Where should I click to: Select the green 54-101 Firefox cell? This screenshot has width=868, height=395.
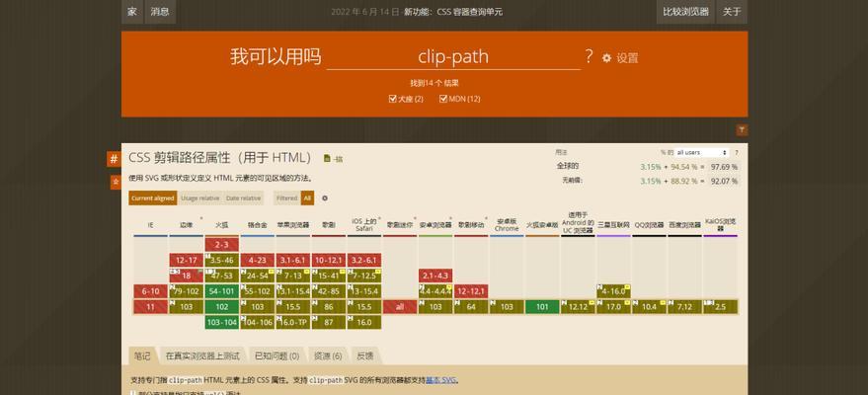coord(221,291)
